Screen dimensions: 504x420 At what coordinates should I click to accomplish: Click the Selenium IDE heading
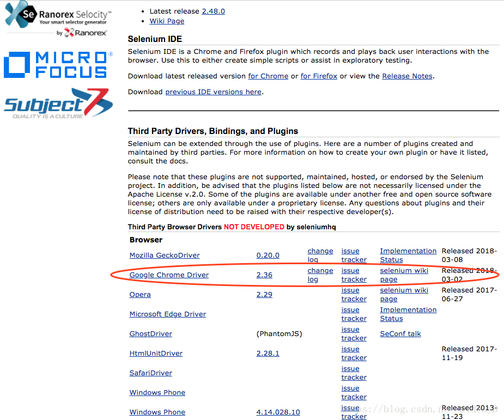(155, 39)
